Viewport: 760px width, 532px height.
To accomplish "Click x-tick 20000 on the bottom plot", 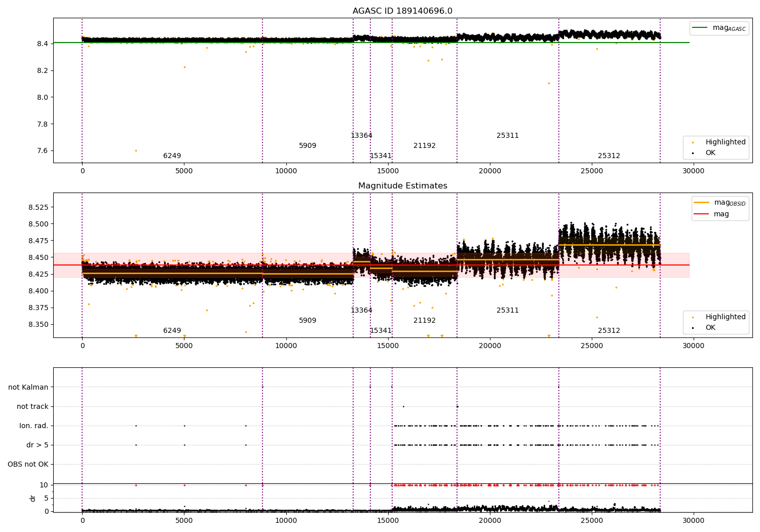I will 490,520.
